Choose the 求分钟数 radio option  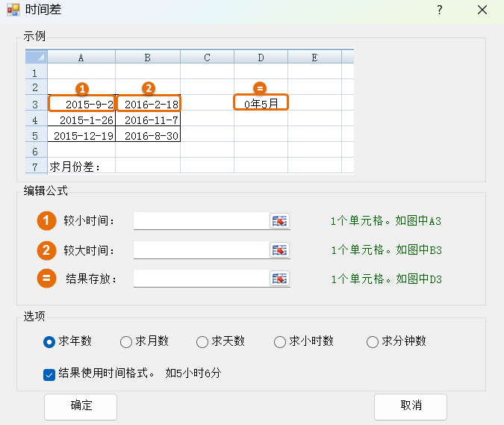click(x=373, y=342)
